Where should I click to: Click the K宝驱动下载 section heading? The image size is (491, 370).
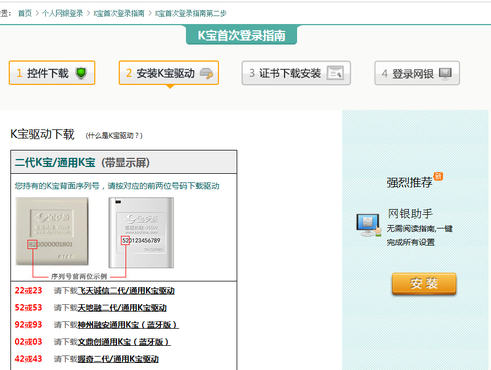coord(42,134)
